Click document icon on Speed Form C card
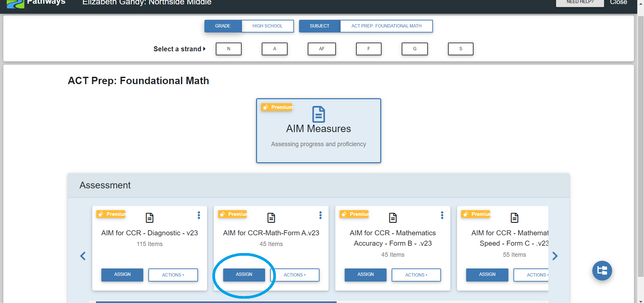 tap(514, 218)
